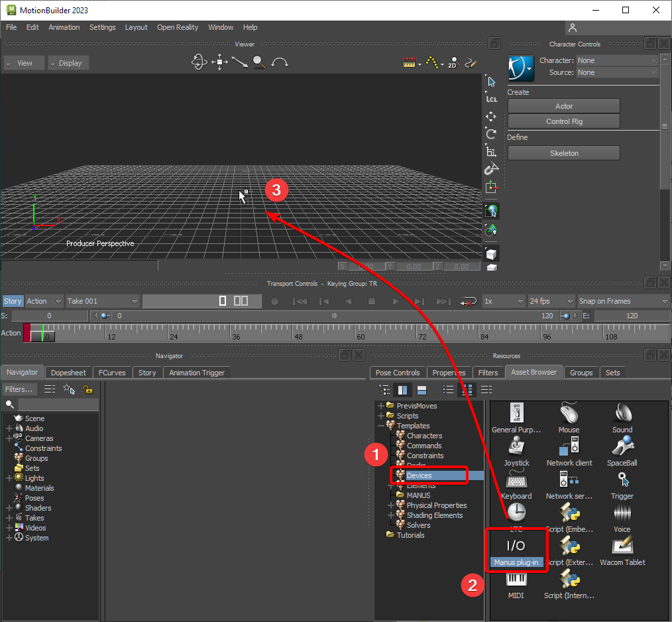This screenshot has height=622, width=672.
Task: Toggle the lock icon in Navigator toolbar
Action: [87, 389]
